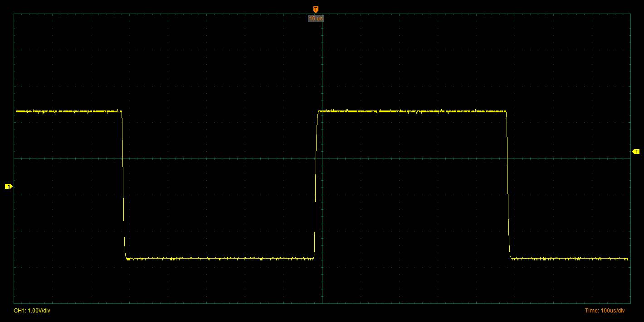
Task: Click the first low plateau of the waveform
Action: click(220, 259)
